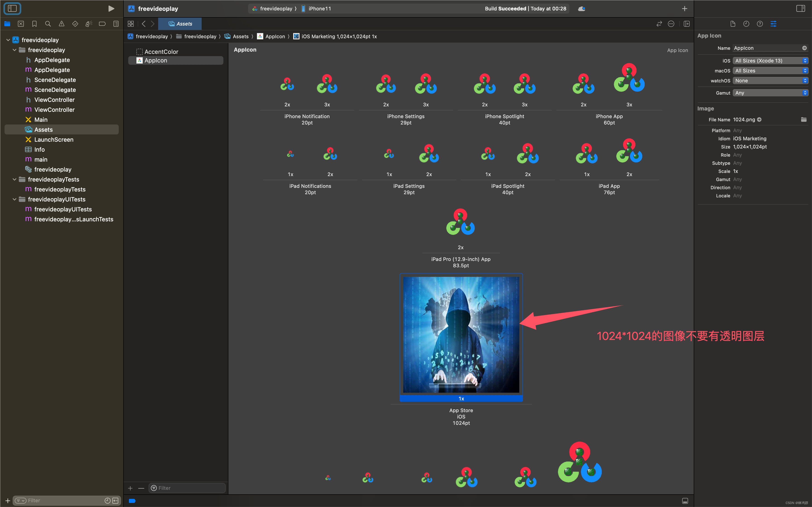Open the related items grid icon

[130, 24]
